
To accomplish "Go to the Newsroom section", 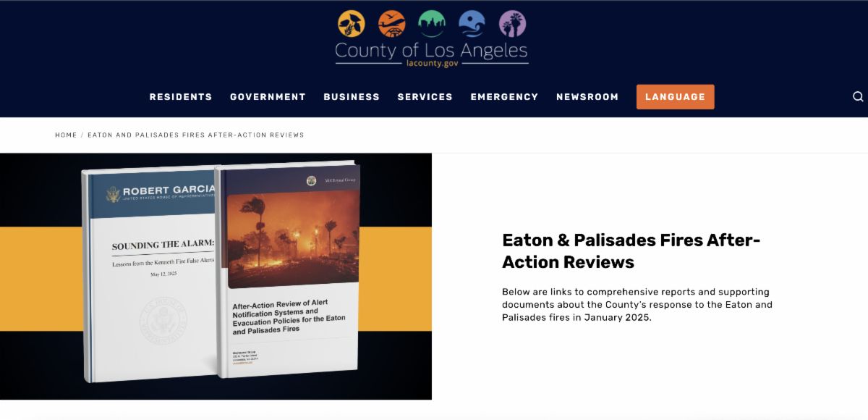I will coord(587,97).
